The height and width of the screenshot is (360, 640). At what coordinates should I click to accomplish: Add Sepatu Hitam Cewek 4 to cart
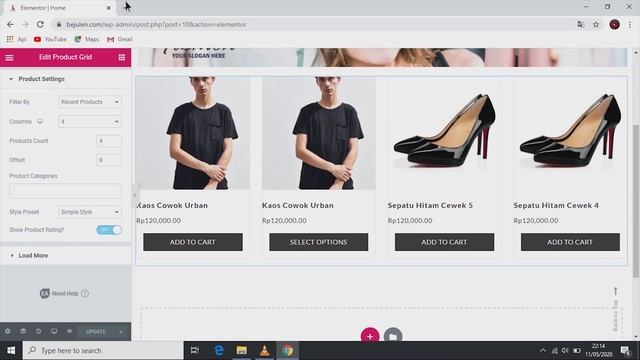click(570, 242)
